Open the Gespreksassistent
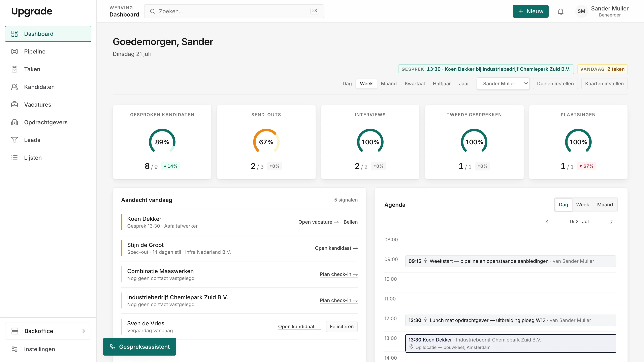The image size is (644, 362). [139, 347]
